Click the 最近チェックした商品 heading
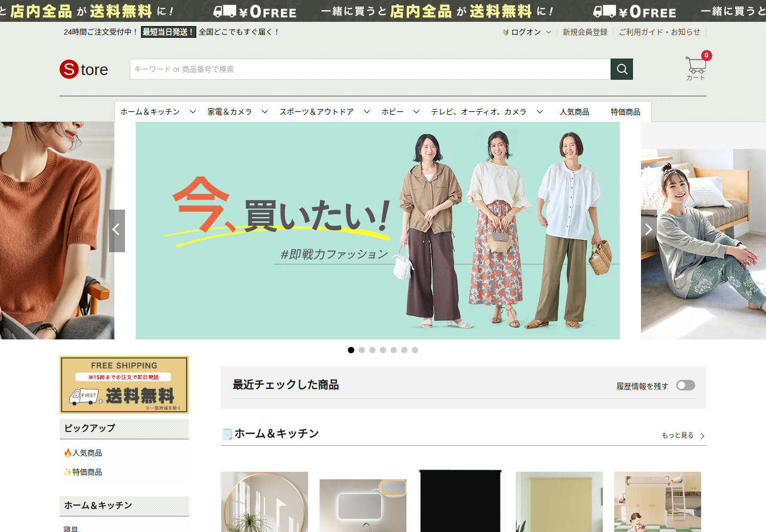Viewport: 766px width, 532px height. (x=286, y=385)
